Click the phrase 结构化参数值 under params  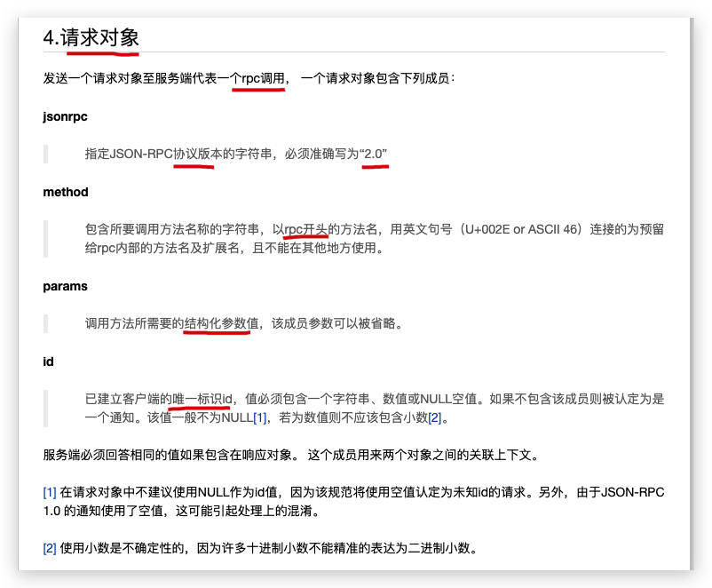click(x=221, y=323)
